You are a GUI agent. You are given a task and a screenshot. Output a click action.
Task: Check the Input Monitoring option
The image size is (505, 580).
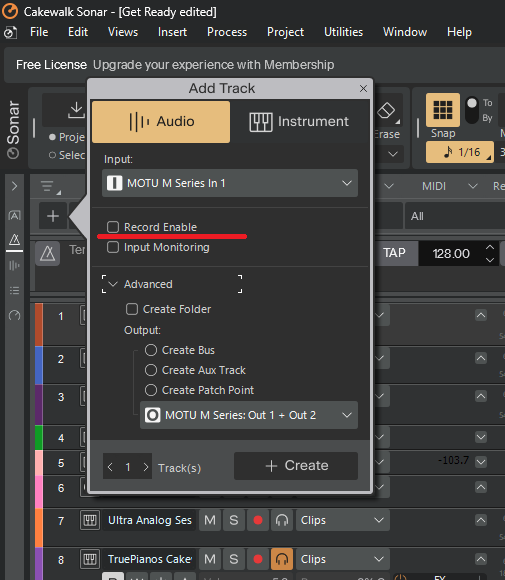tap(113, 247)
